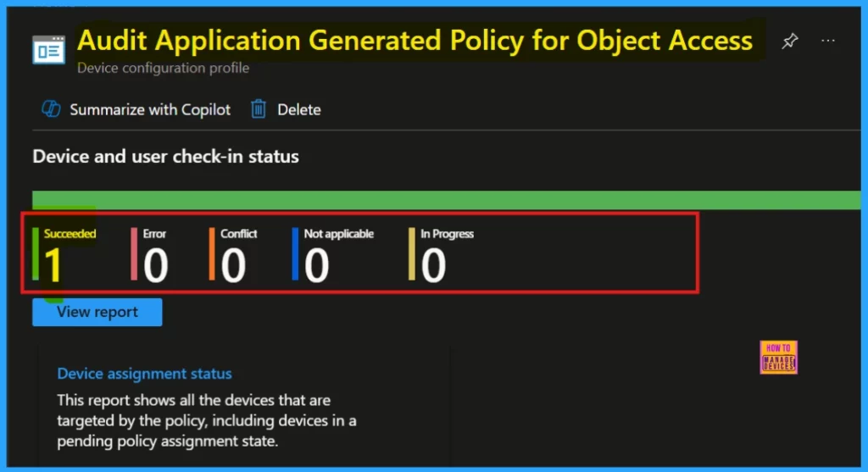Open the Device assignment status link
The height and width of the screenshot is (472, 868).
click(x=144, y=374)
